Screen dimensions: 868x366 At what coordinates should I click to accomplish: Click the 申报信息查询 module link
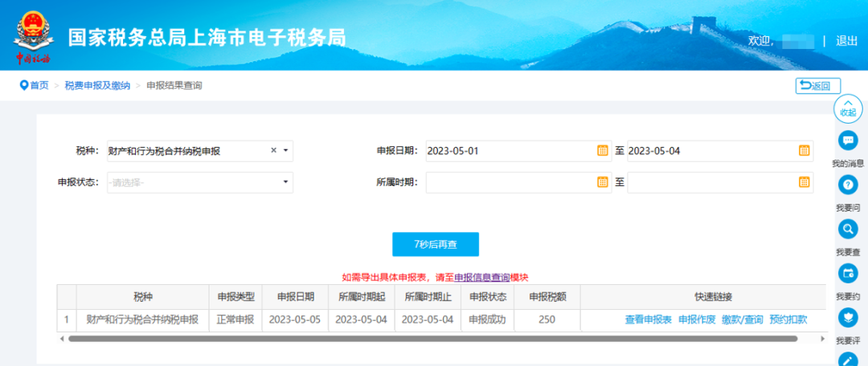[x=481, y=277]
